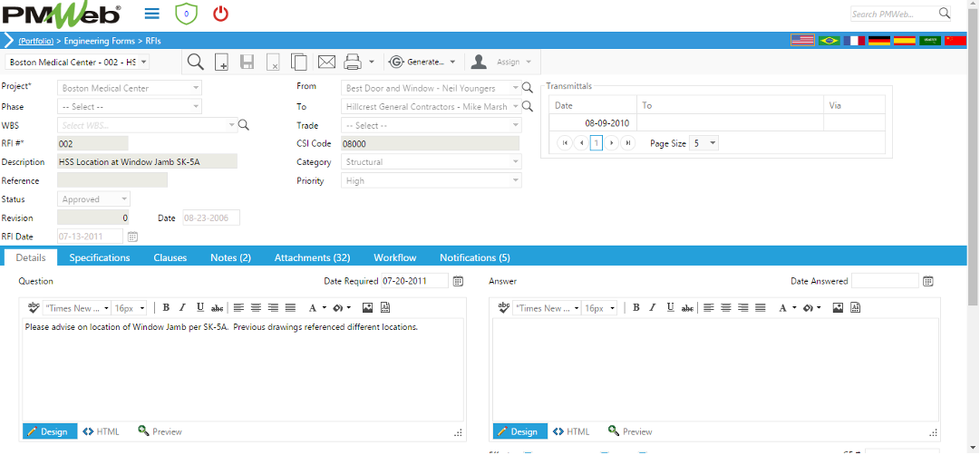Open the Date Answered calendar picker
980x455 pixels.
(928, 281)
